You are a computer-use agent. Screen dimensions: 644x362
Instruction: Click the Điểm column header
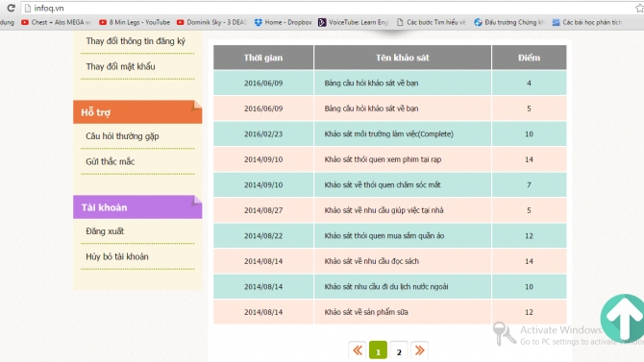(x=529, y=58)
